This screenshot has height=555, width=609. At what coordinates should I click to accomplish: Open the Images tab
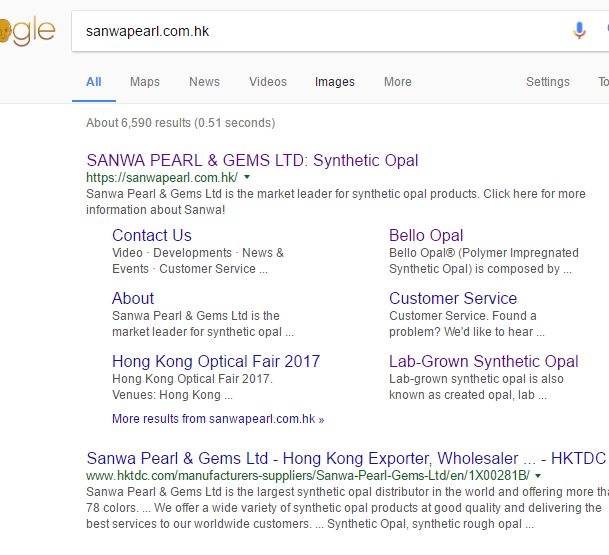334,82
